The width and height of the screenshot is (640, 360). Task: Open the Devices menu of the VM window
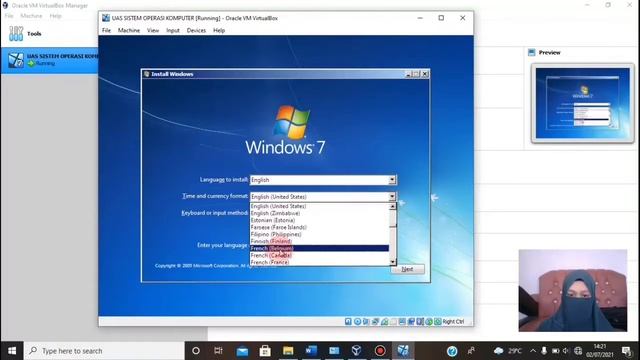point(196,30)
